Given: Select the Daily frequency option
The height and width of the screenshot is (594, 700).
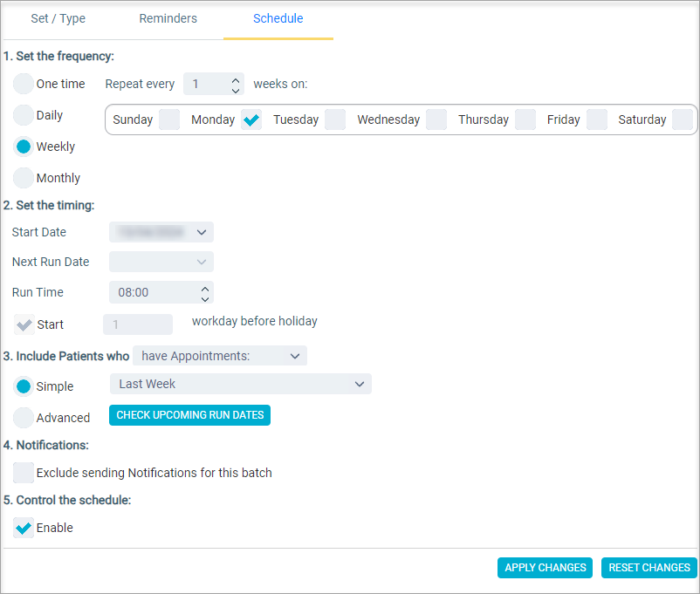Looking at the screenshot, I should pos(24,115).
